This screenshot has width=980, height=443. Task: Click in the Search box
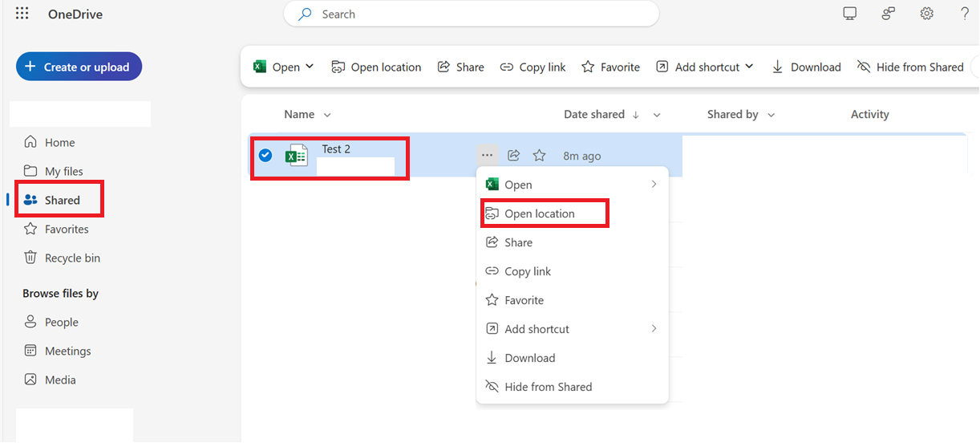point(472,14)
